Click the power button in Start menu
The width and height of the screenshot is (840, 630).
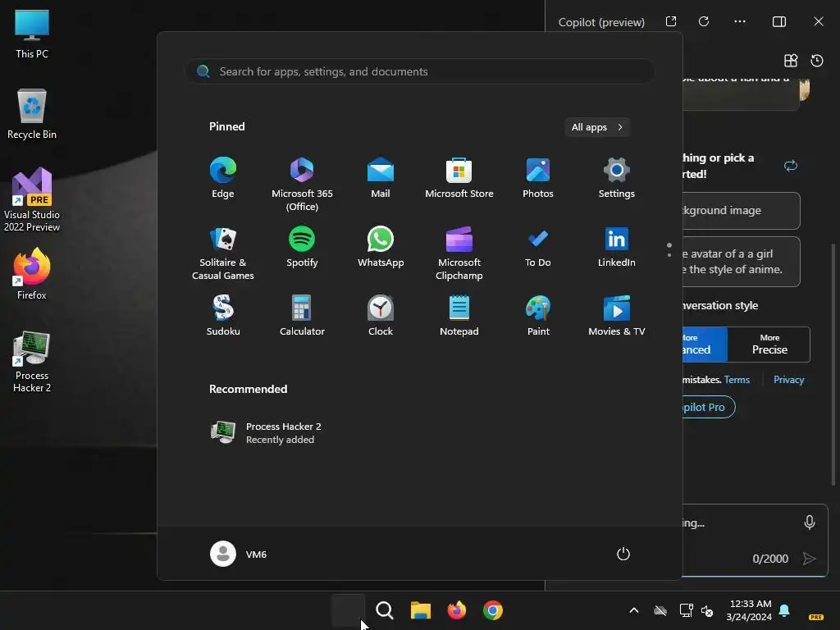623,554
